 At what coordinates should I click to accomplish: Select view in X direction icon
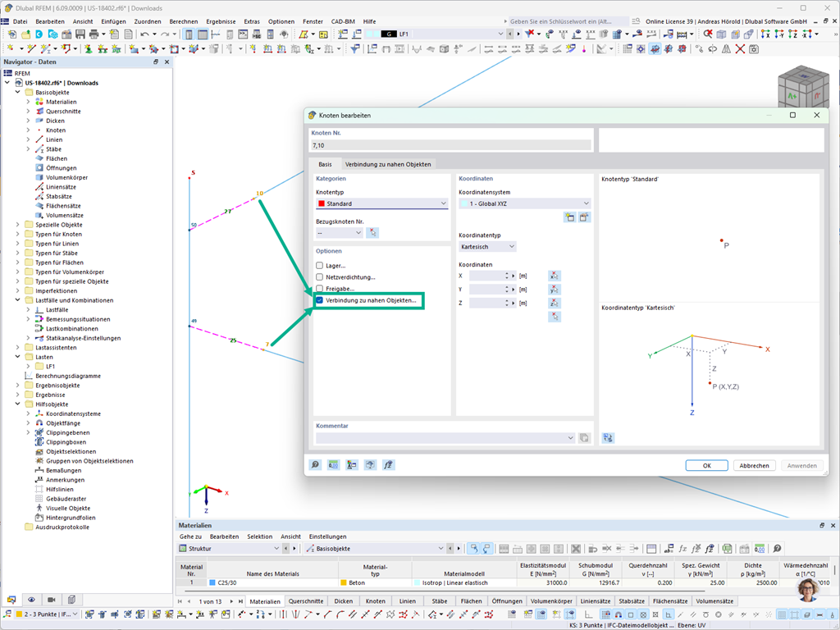pos(765,34)
